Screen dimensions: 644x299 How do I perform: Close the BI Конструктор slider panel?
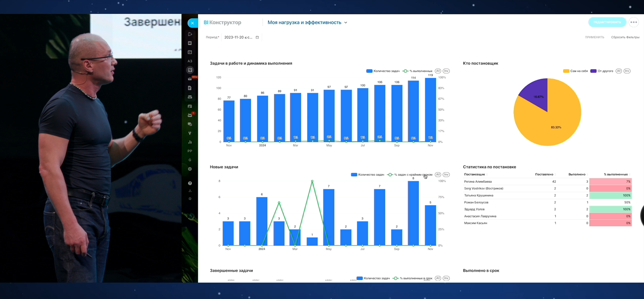(193, 23)
